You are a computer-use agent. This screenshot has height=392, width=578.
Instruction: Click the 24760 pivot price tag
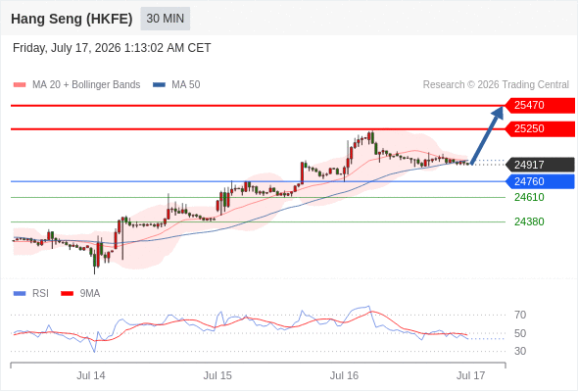pos(540,181)
